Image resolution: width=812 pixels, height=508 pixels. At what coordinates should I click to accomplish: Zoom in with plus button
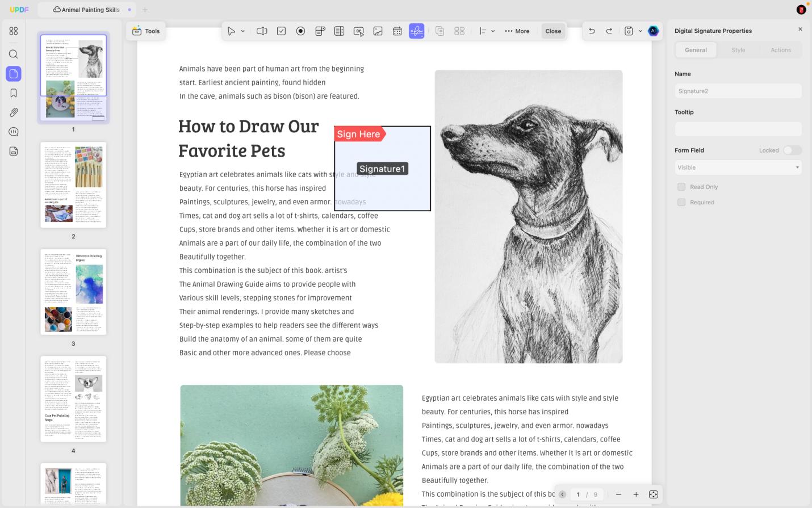pos(636,494)
